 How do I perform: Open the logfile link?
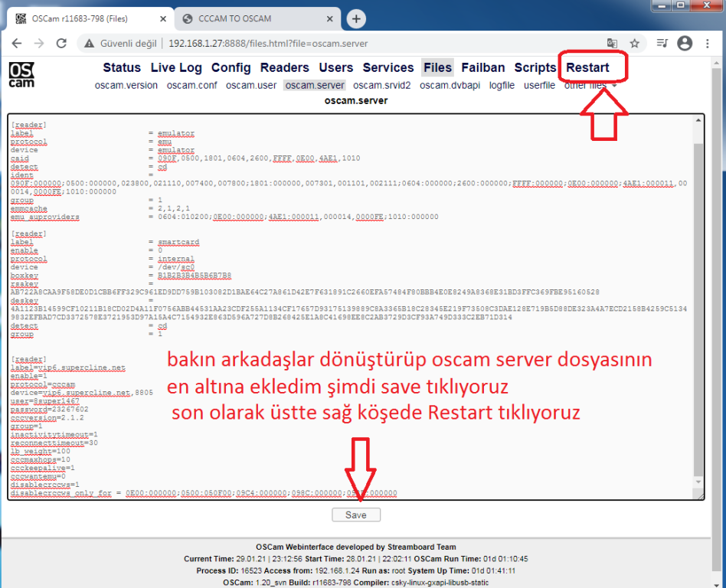[502, 86]
